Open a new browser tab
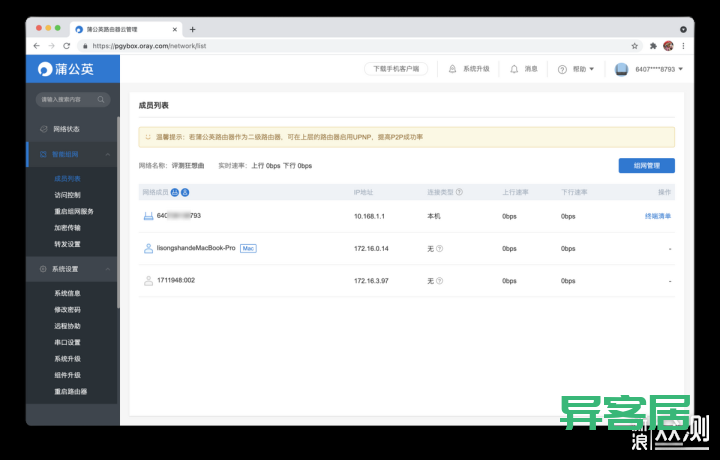This screenshot has width=720, height=460. (192, 29)
